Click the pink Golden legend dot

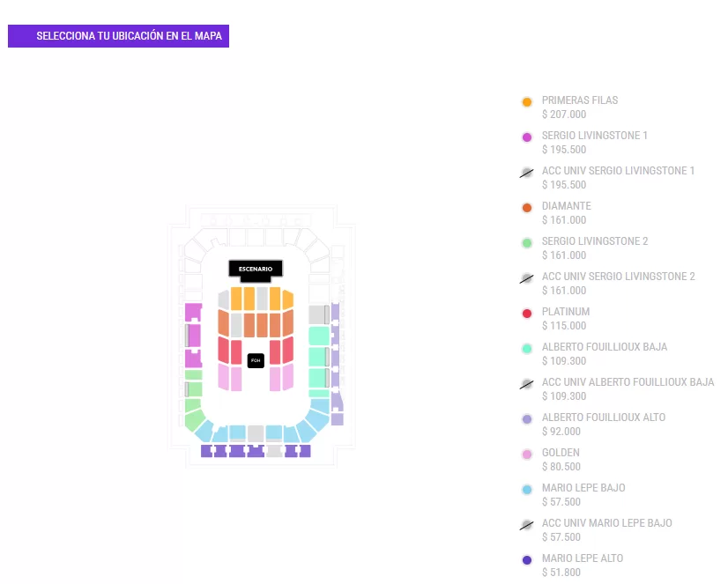527,455
